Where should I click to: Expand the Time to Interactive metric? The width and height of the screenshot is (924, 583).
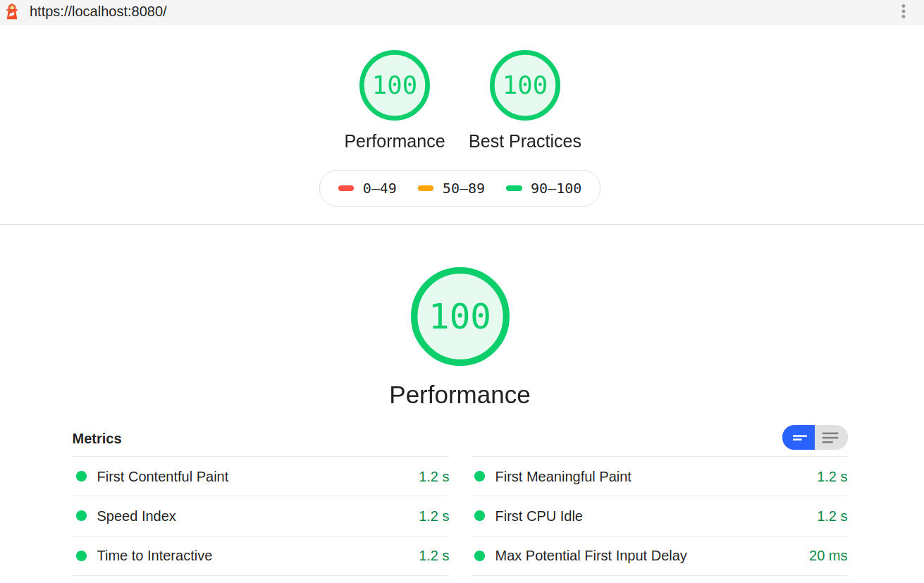pyautogui.click(x=154, y=556)
